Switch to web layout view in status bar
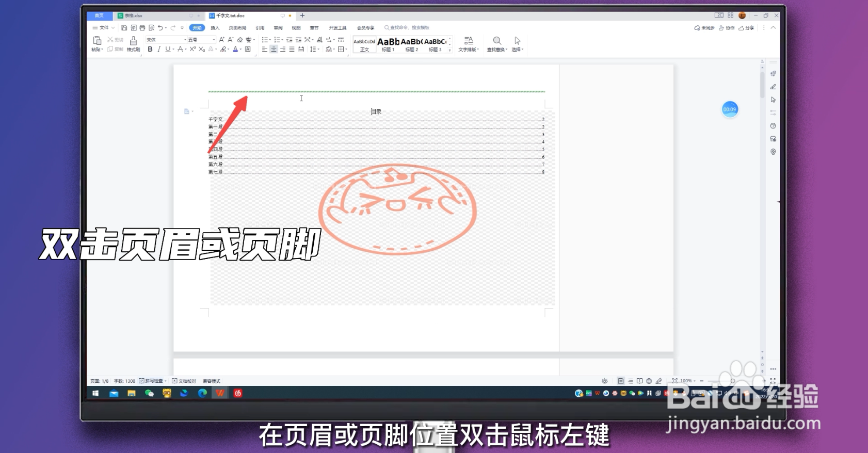 [x=649, y=381]
